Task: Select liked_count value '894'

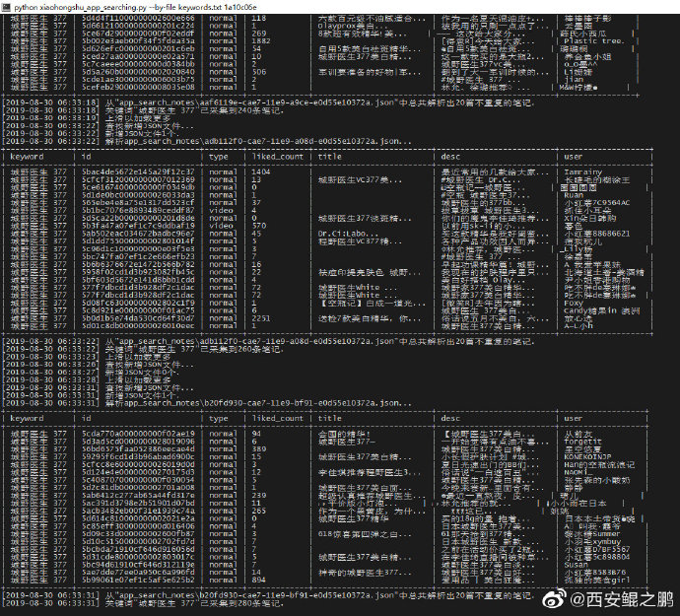Action: (258, 580)
